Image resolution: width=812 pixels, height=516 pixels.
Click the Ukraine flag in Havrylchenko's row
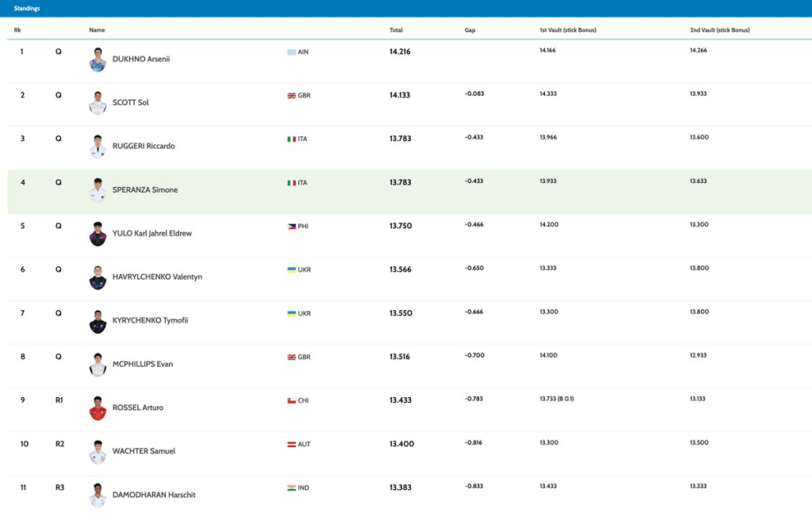pyautogui.click(x=291, y=269)
